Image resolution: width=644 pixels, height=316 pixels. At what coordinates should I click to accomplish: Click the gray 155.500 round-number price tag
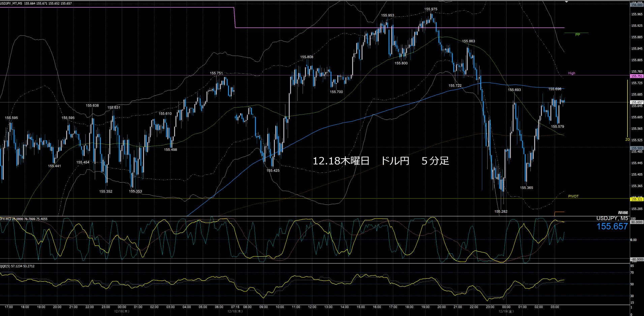(x=637, y=148)
